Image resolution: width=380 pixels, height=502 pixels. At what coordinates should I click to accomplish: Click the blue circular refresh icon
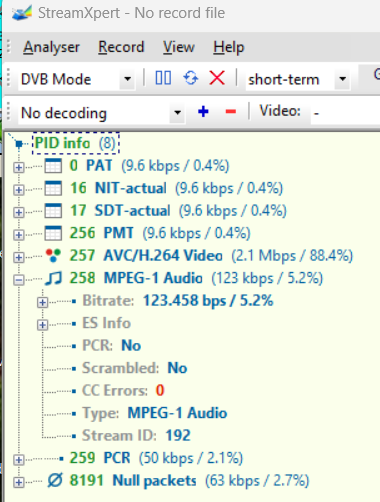[x=191, y=79]
